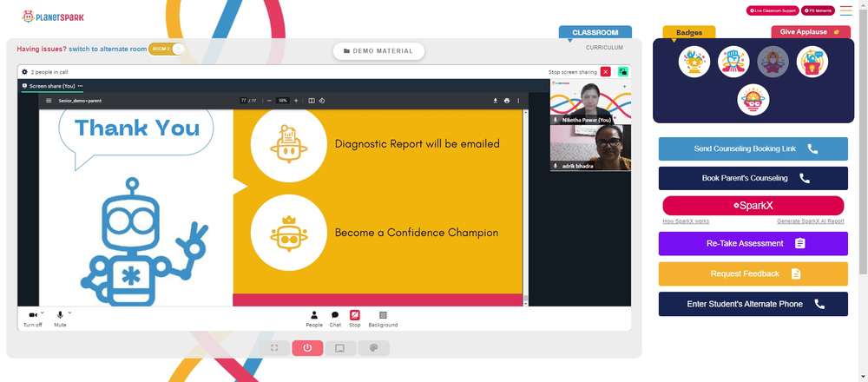The width and height of the screenshot is (868, 382).
Task: Rotate the PDF using the rotate icon
Action: point(322,101)
